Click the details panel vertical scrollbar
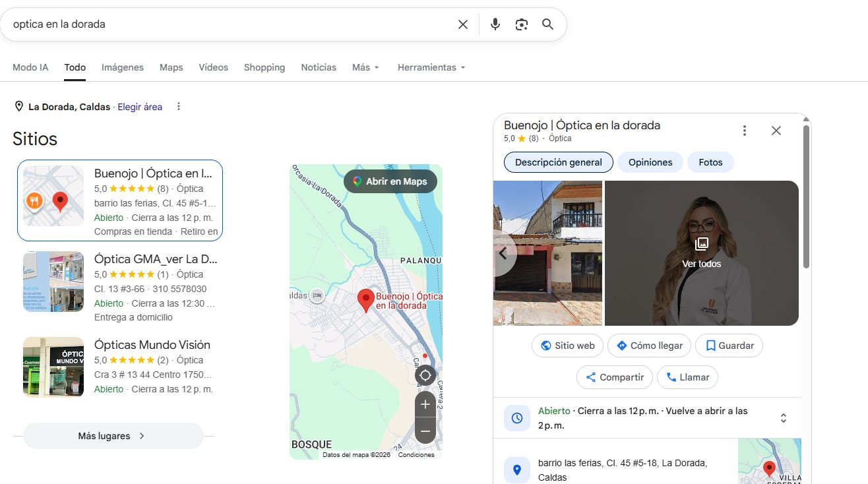Image resolution: width=868 pixels, height=484 pixels. [806, 197]
